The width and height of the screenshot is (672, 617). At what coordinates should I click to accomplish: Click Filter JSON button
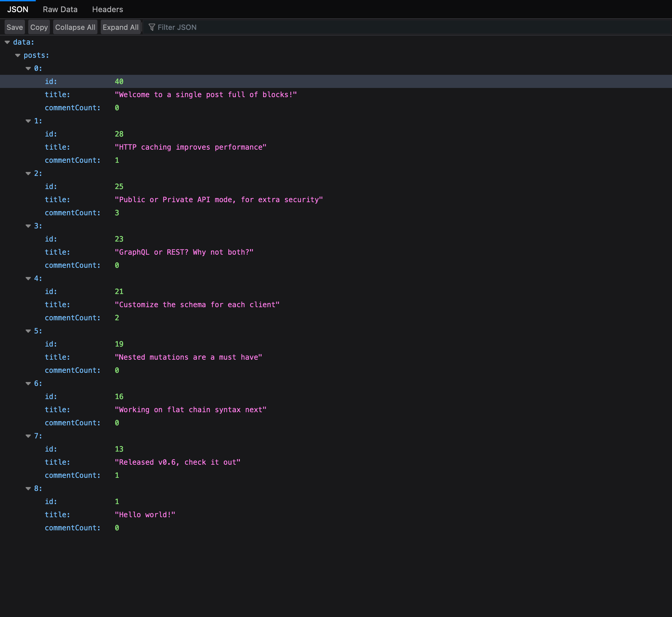[x=173, y=28]
